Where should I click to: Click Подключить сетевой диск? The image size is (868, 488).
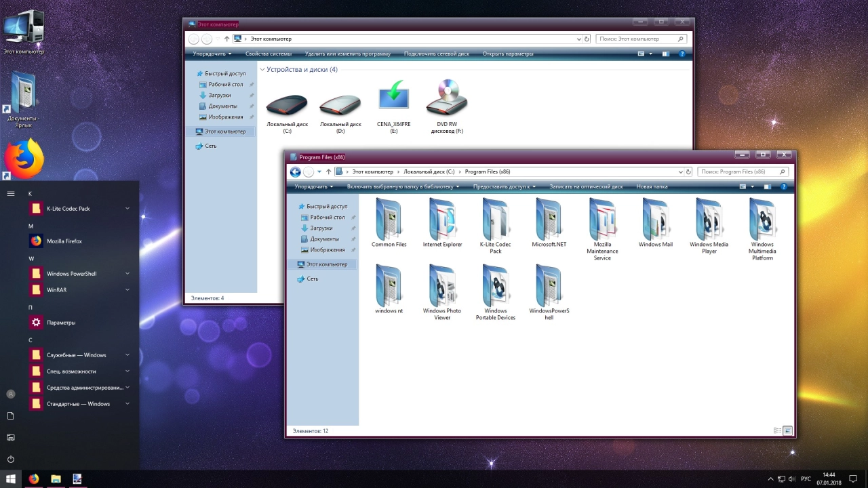point(437,54)
